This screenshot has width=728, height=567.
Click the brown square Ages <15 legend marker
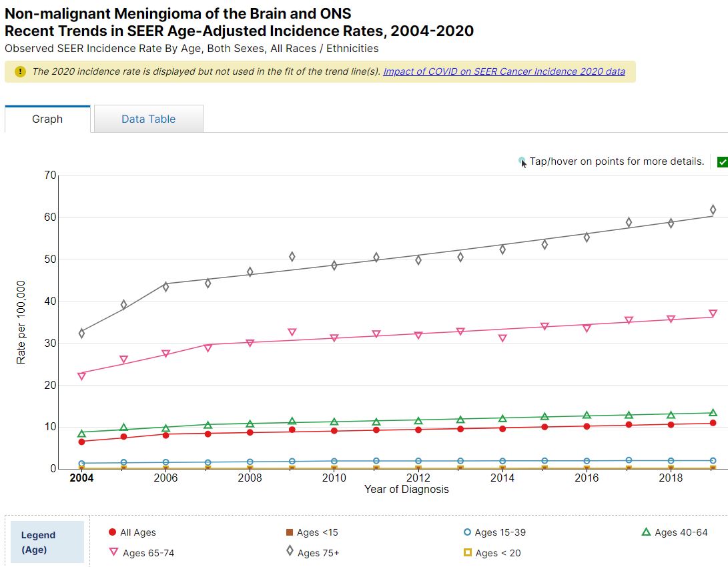tap(290, 532)
